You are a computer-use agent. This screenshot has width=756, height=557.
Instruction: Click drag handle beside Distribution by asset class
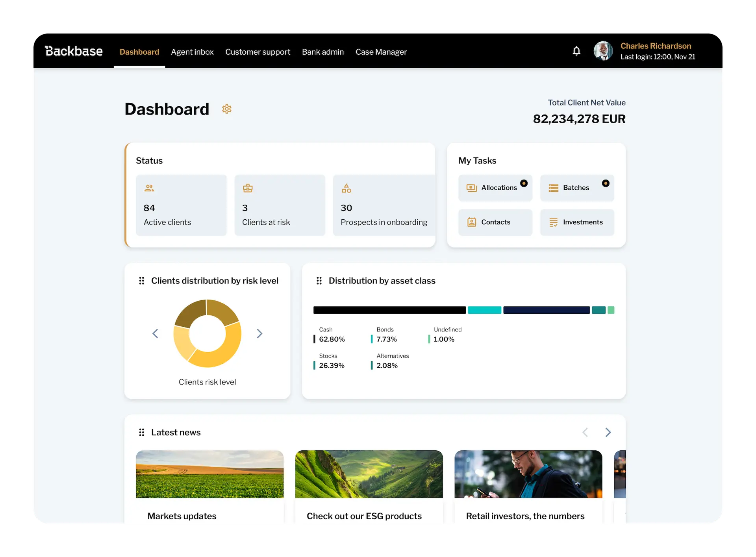319,281
